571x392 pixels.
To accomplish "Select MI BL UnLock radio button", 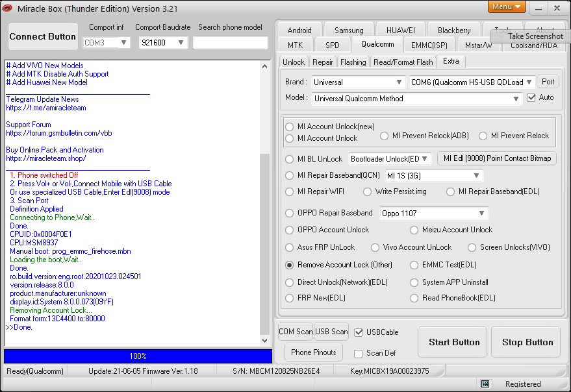I will click(x=290, y=159).
